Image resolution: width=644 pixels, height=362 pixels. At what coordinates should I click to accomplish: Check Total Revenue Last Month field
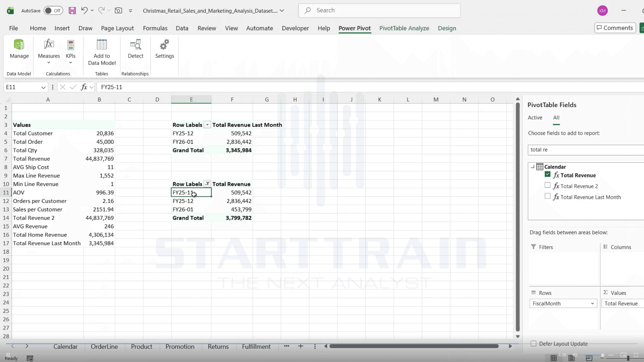(x=547, y=196)
